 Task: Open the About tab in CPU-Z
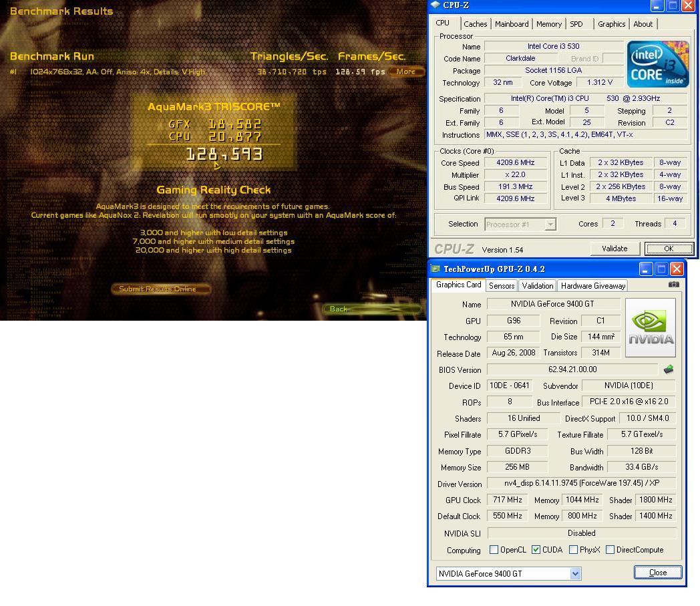tap(643, 24)
